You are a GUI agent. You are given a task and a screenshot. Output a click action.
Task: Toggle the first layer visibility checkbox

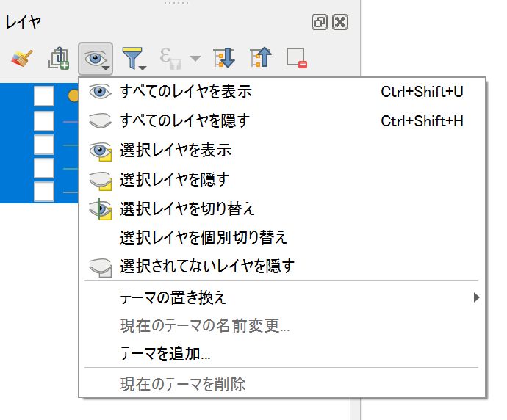click(44, 96)
